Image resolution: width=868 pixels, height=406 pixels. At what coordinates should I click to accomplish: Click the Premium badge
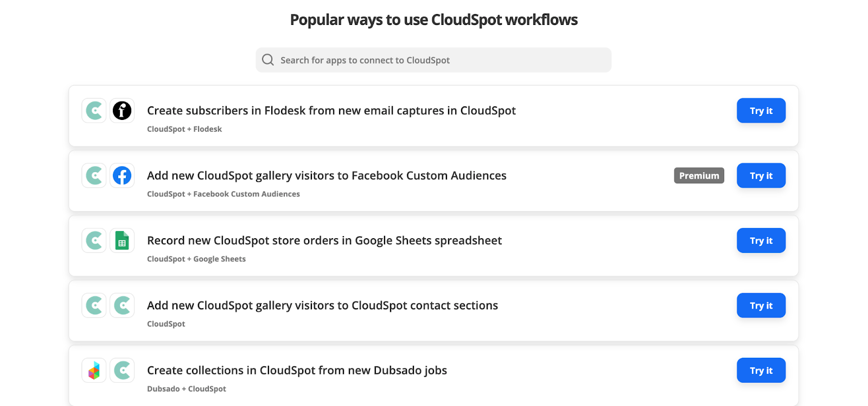tap(699, 176)
